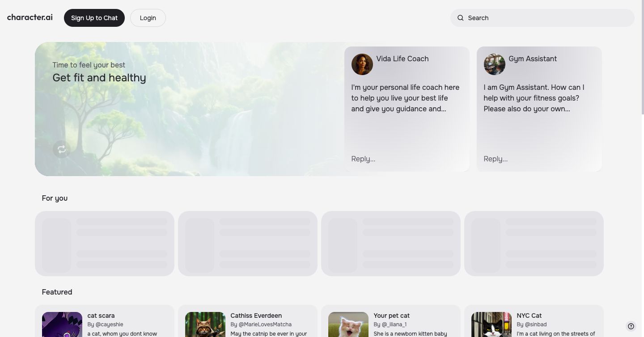Open the Cathiss Everdeen character thumbnail
This screenshot has width=644, height=337.
(205, 324)
